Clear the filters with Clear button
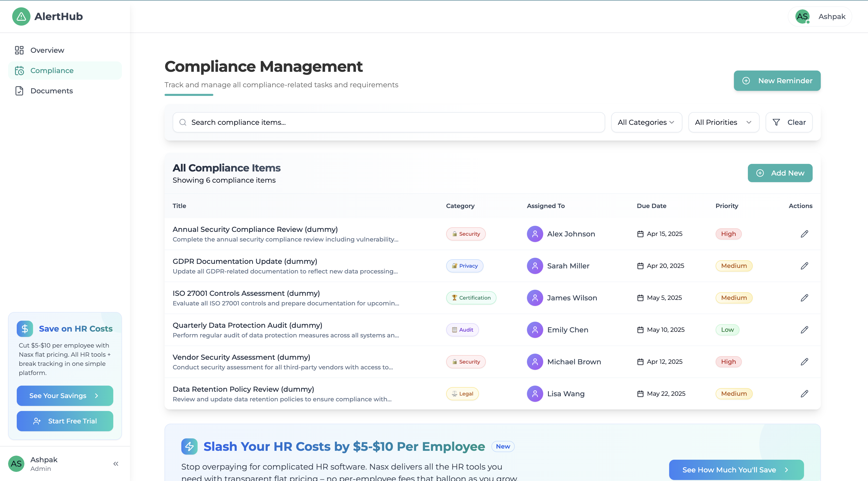Image resolution: width=868 pixels, height=481 pixels. 789,122
